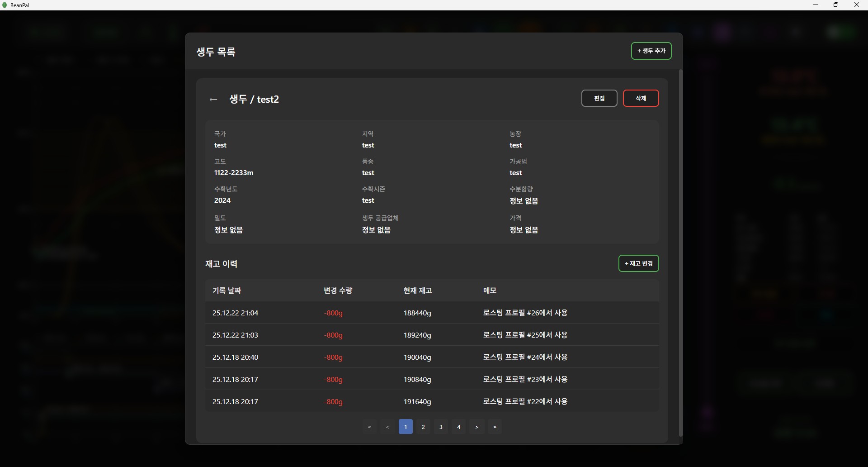
Task: Open the + 재고 변경 dialog
Action: click(638, 264)
